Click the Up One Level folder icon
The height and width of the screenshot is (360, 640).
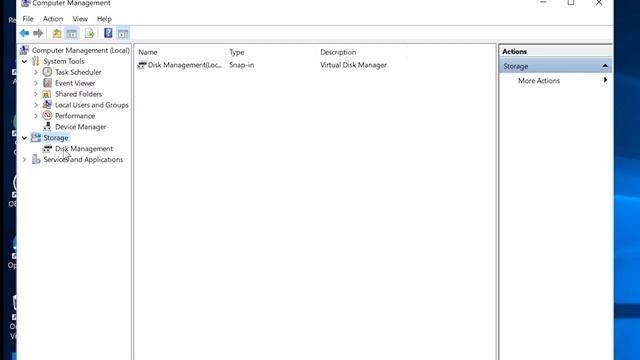(57, 33)
